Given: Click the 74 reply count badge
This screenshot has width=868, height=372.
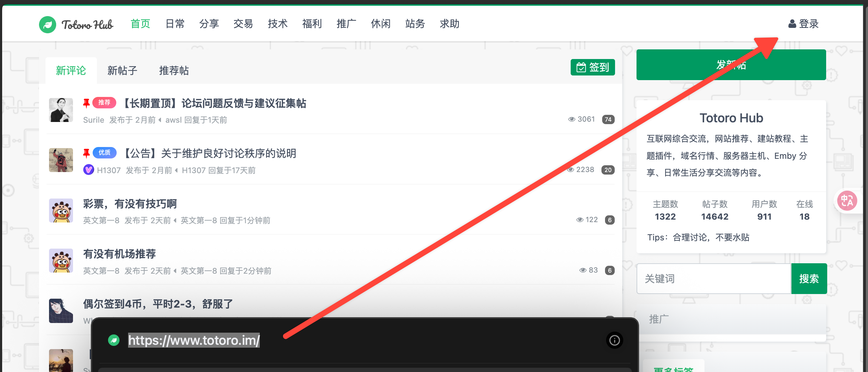Looking at the screenshot, I should point(608,119).
